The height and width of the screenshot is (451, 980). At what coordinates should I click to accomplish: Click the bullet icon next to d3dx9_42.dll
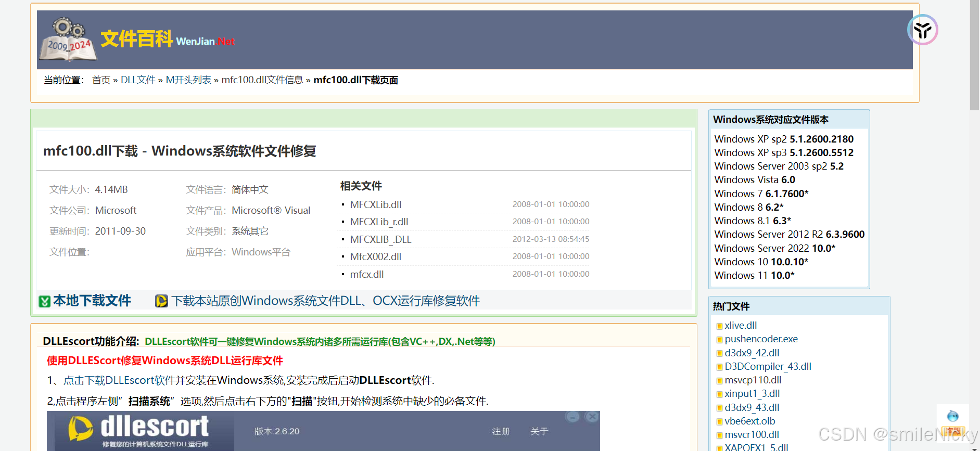click(719, 354)
